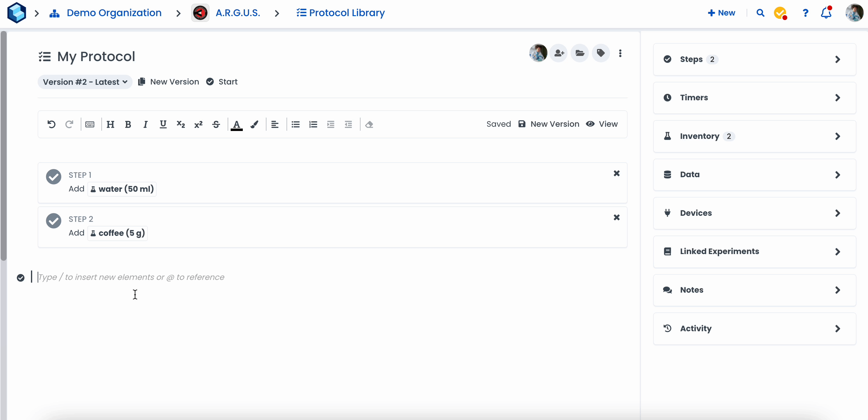Click the Start button

[222, 82]
